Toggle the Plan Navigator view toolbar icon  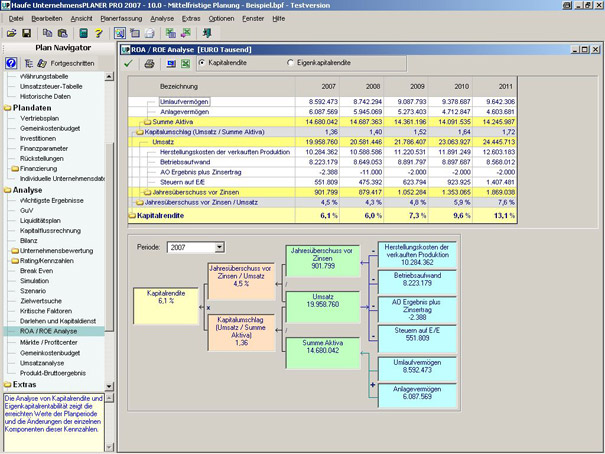120,33
